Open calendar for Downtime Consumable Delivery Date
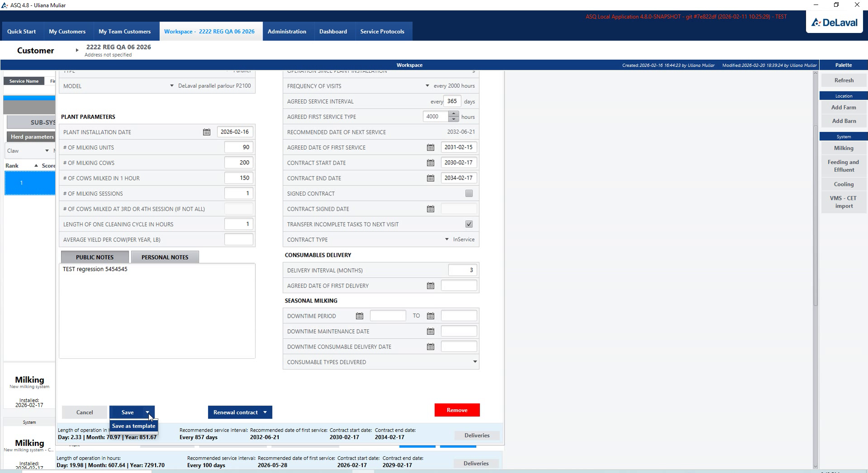This screenshot has width=868, height=473. (430, 347)
